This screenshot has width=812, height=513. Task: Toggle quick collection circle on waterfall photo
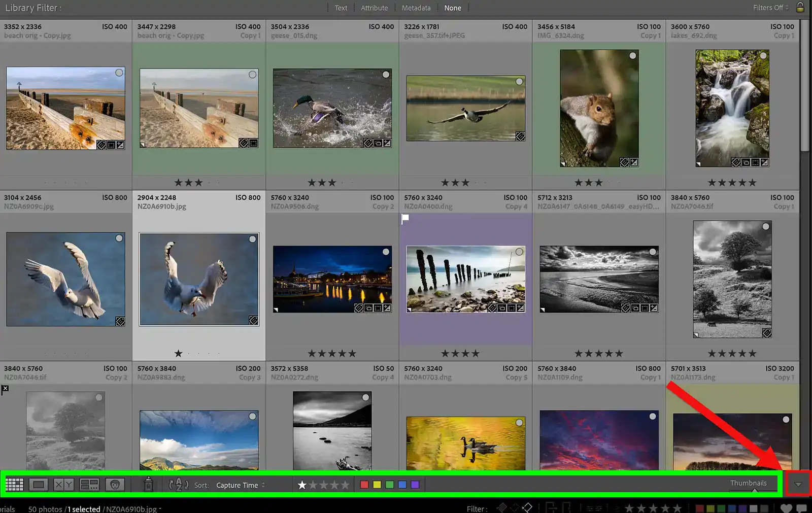coord(763,56)
